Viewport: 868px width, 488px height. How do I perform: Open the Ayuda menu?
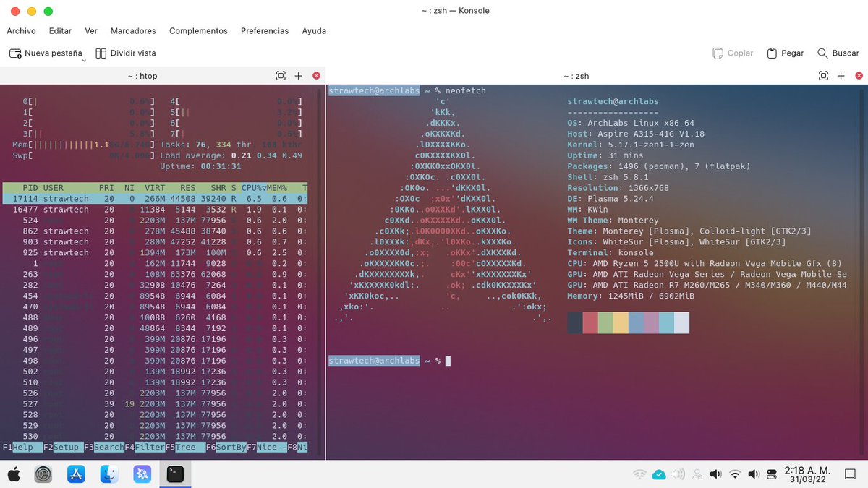[x=314, y=31]
